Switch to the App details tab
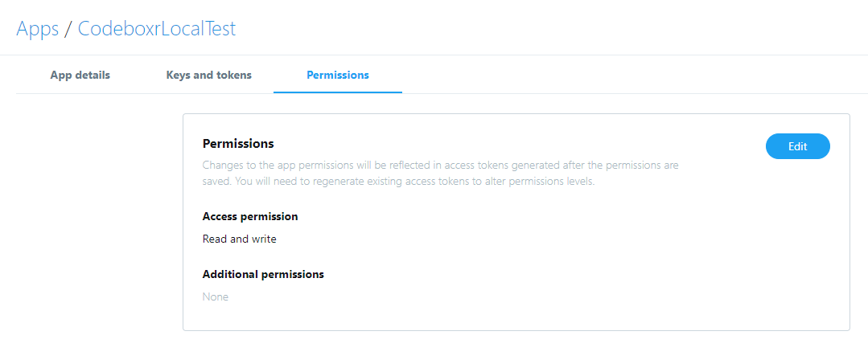 (x=80, y=76)
